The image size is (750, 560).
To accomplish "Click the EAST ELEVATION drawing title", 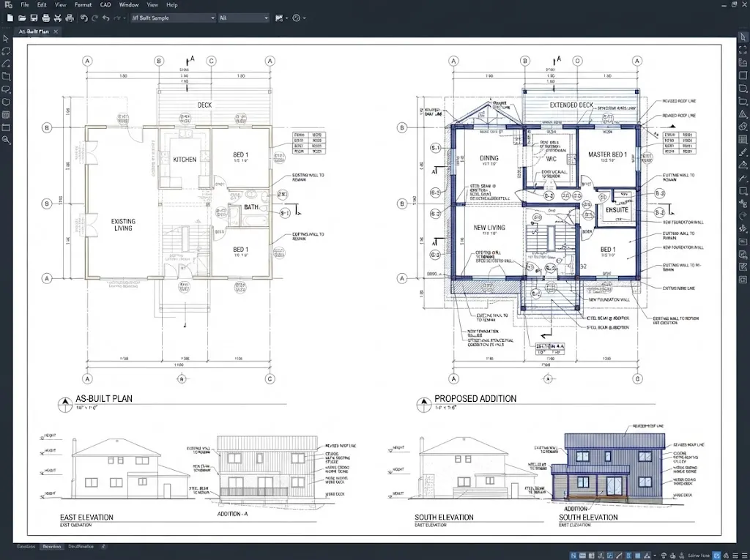I will pyautogui.click(x=86, y=518).
